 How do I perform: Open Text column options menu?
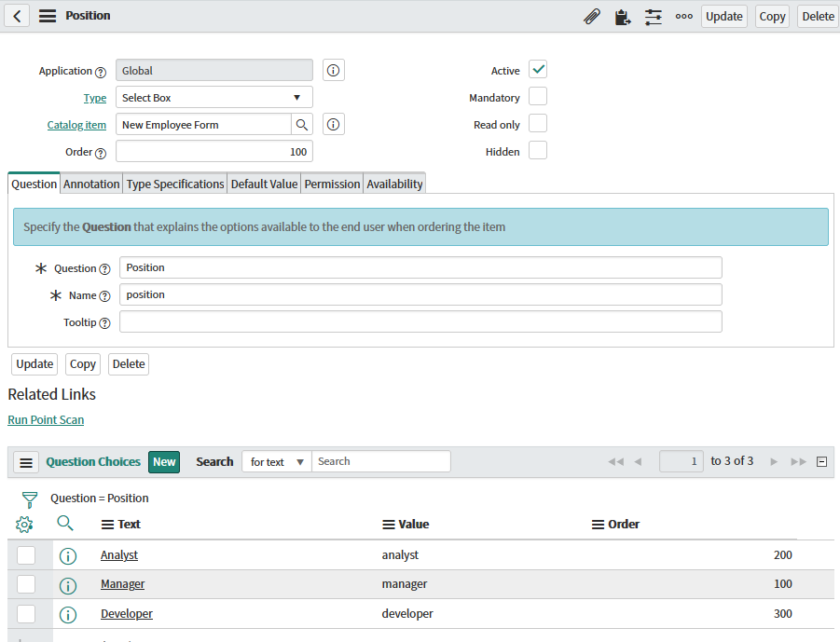click(107, 525)
